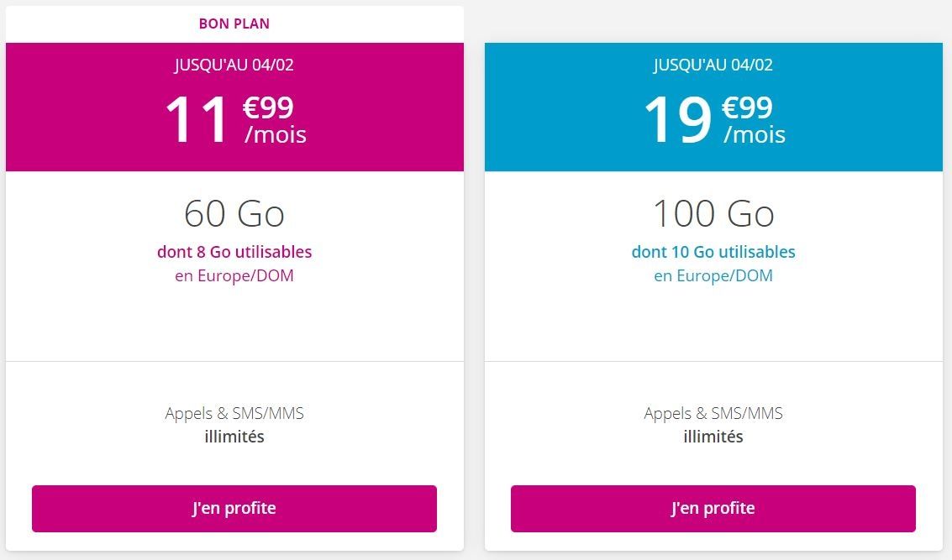Click 'dont 8 Go utilisables' text

point(234,252)
